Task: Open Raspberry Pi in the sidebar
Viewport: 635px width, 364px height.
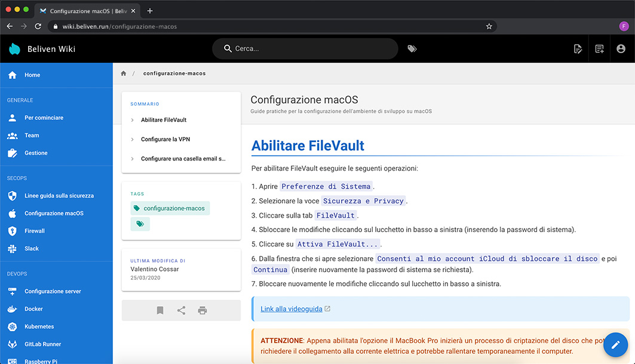Action: coord(56,360)
